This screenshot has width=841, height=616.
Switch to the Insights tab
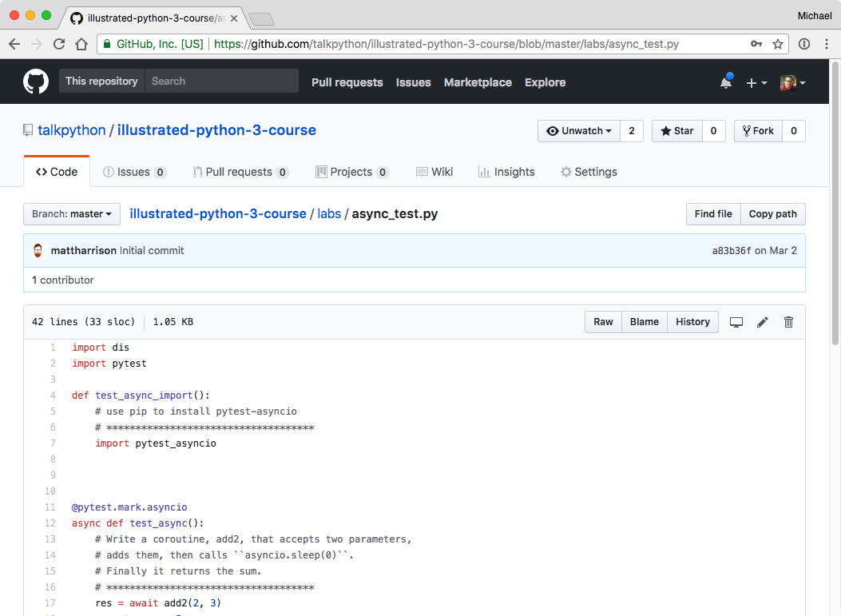(506, 172)
